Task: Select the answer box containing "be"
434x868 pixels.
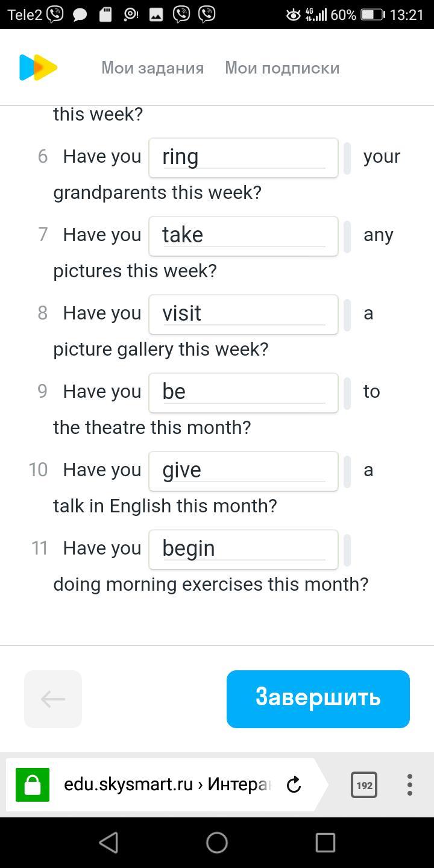Action: pyautogui.click(x=244, y=393)
